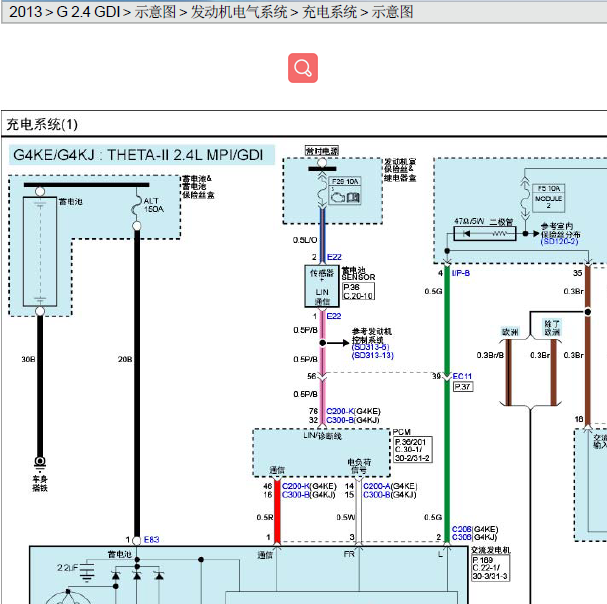Viewport: 607px width, 604px height.
Task: Open the I/P-B connector link
Action: 461,273
